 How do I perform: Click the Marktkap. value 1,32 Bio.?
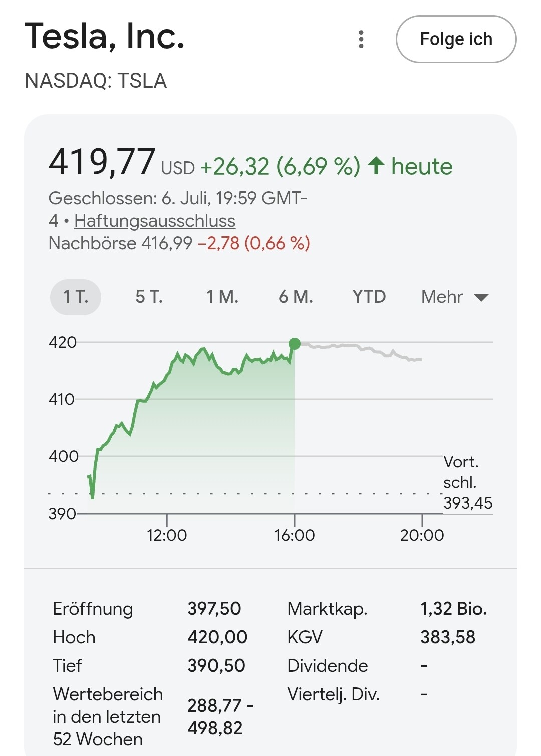[x=454, y=609]
